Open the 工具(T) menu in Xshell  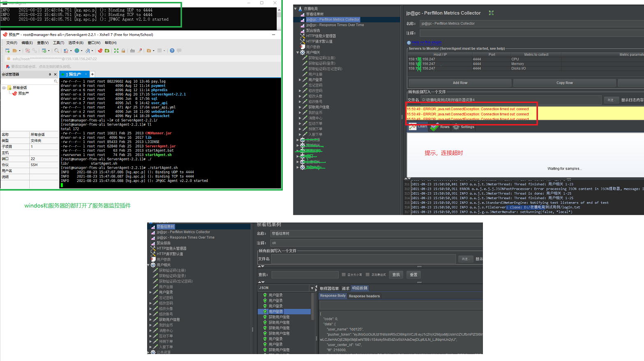click(x=58, y=42)
